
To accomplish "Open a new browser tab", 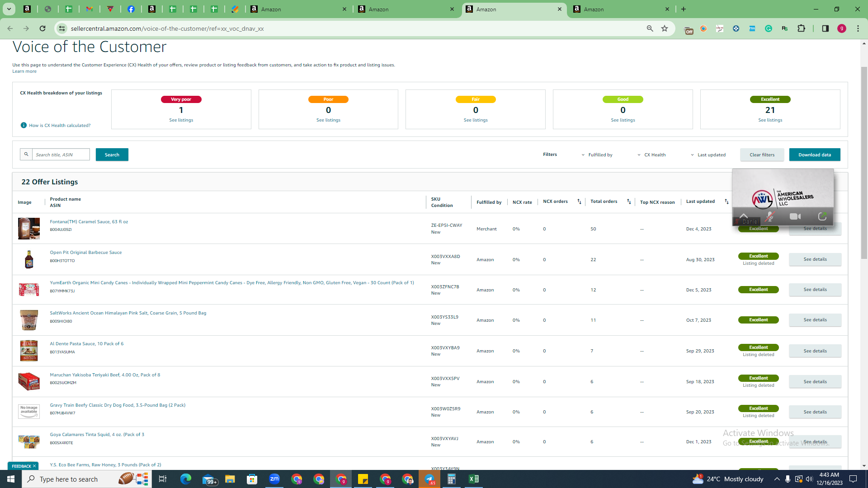I will coord(684,9).
